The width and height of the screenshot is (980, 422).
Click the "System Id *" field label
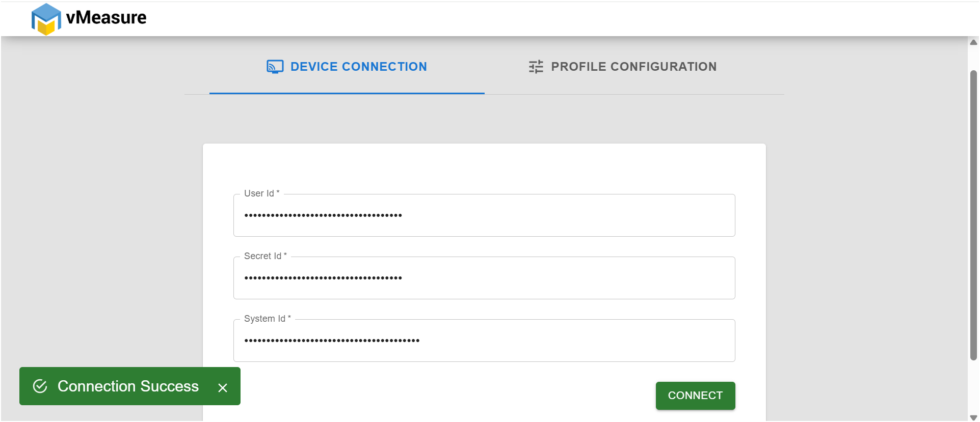[x=267, y=319]
